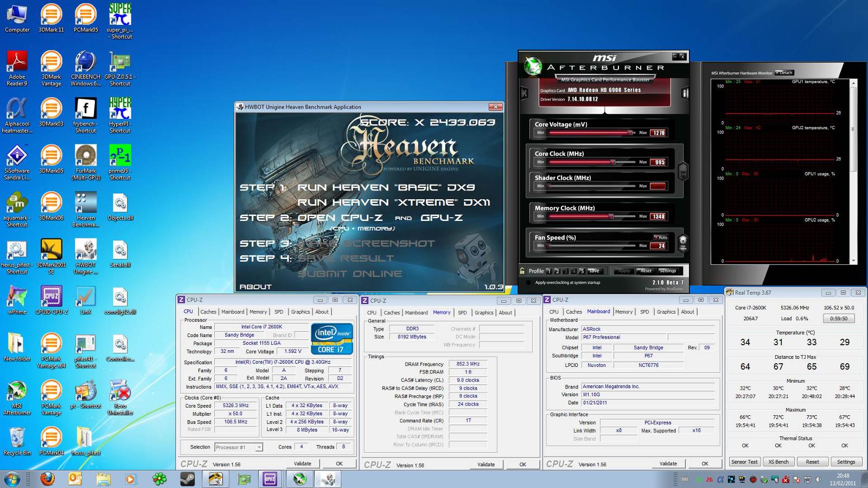Click the Afterburner 'K' Kombustor side button
Screen dimensions: 868x488
point(524,93)
